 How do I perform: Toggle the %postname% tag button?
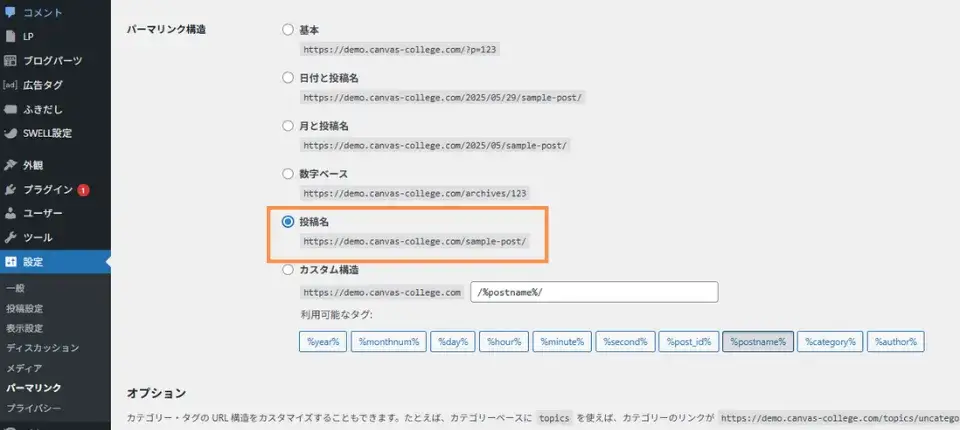(x=758, y=342)
